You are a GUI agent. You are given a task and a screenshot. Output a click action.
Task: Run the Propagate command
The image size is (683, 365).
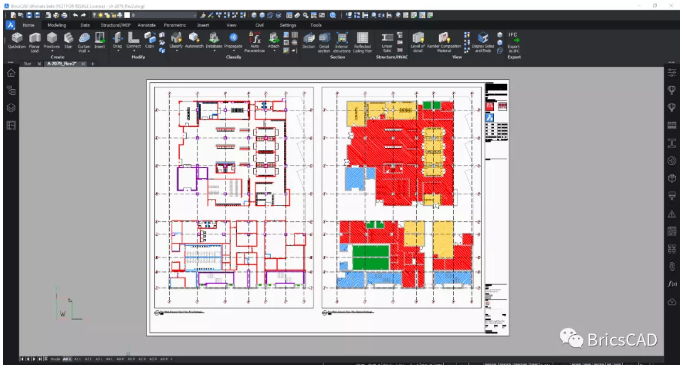click(233, 41)
